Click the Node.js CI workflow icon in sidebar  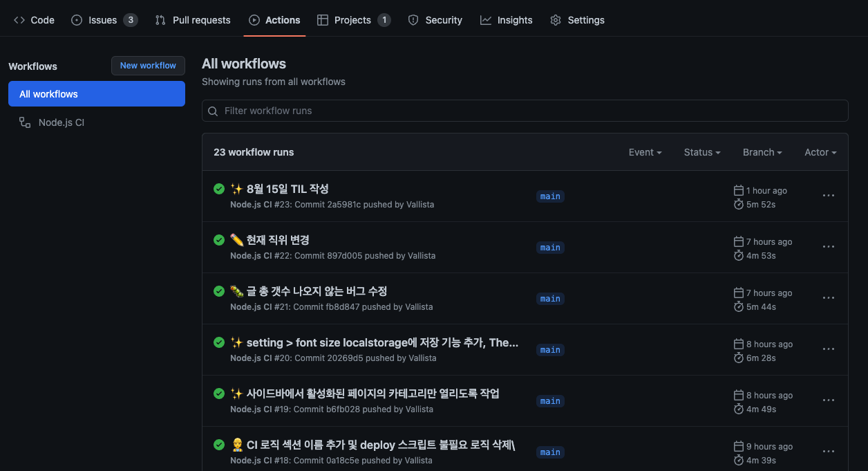point(23,122)
